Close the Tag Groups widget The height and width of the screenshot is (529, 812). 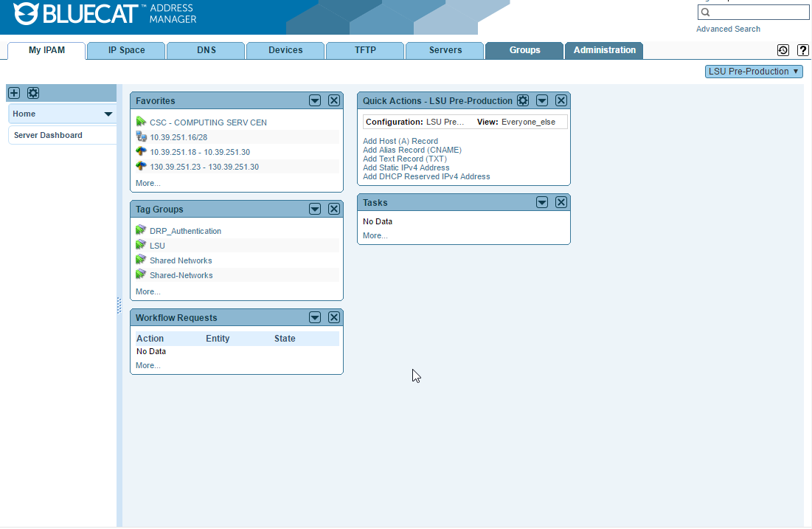tap(334, 209)
